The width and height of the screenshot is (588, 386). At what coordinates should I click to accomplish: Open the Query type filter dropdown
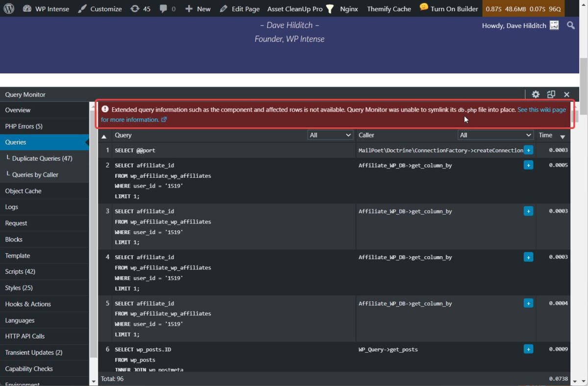click(330, 135)
